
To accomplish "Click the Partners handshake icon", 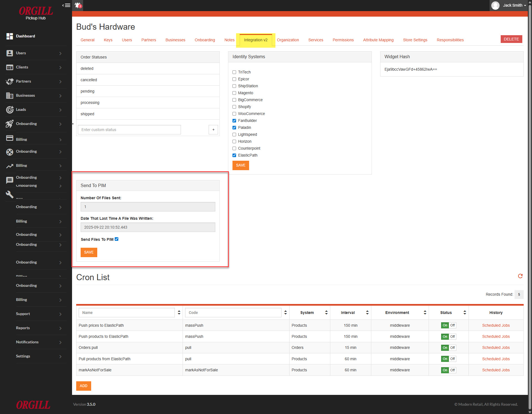I will coord(10,81).
